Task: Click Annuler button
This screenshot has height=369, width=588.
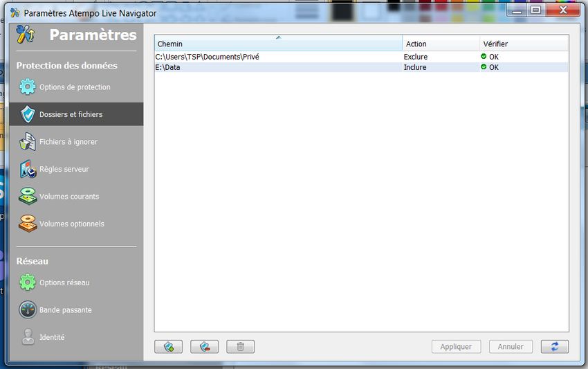Action: pos(511,346)
